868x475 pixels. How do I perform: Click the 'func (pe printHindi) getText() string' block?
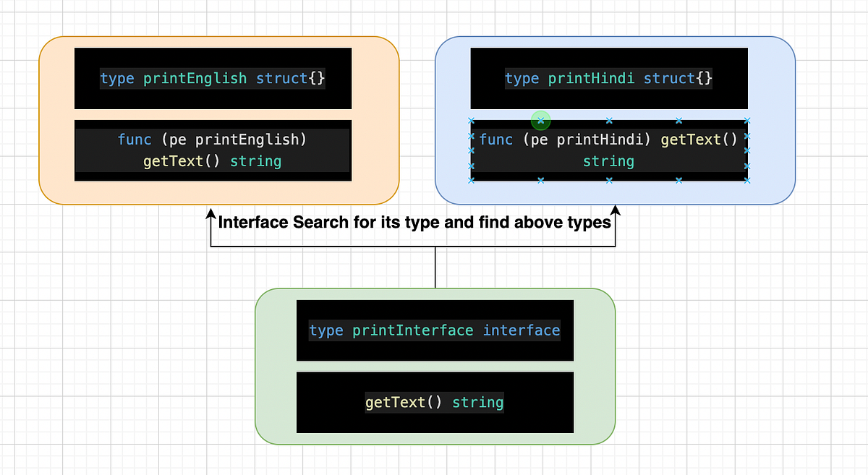click(x=609, y=150)
